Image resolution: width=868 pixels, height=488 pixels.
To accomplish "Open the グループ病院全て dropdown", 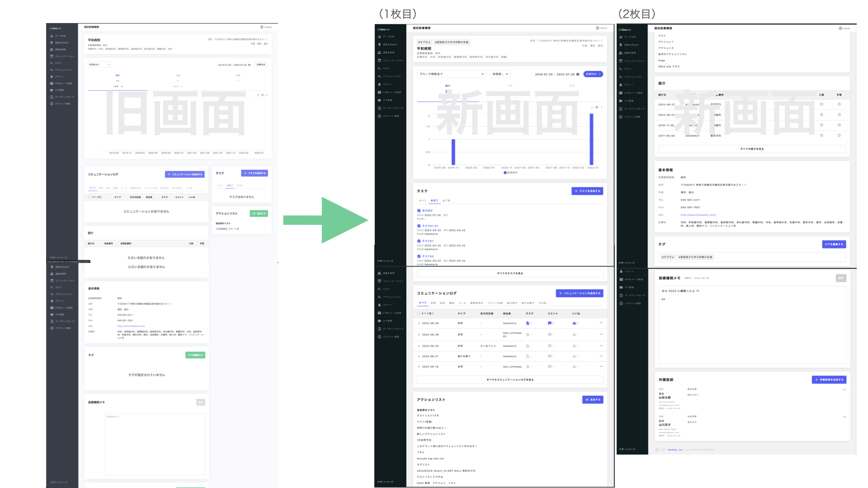I will tap(451, 74).
